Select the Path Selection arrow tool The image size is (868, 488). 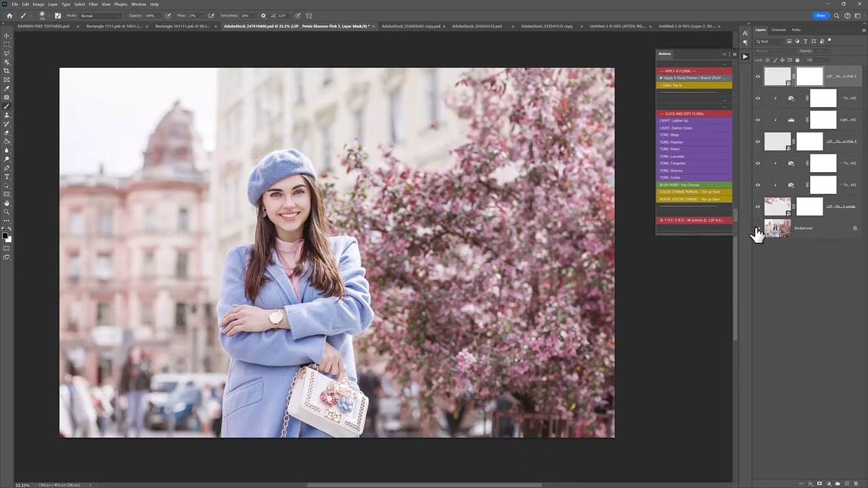pos(7,185)
